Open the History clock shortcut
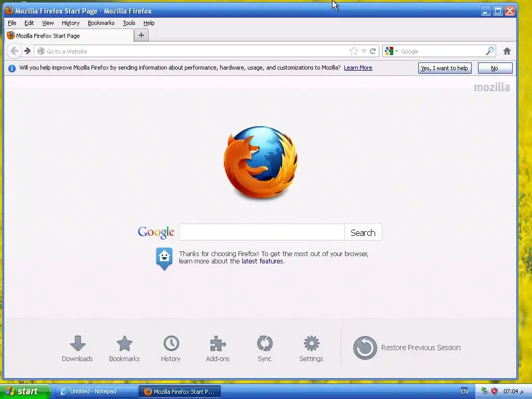The height and width of the screenshot is (399, 532). pyautogui.click(x=171, y=343)
